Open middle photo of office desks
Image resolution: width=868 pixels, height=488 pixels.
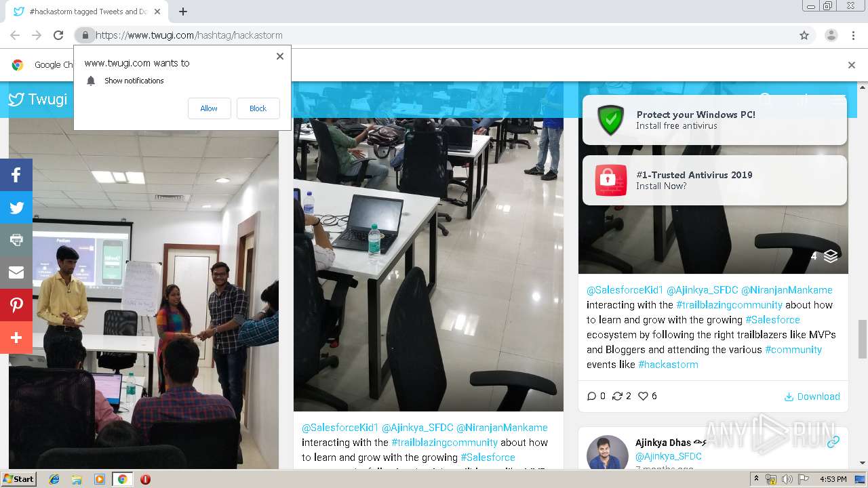429,264
